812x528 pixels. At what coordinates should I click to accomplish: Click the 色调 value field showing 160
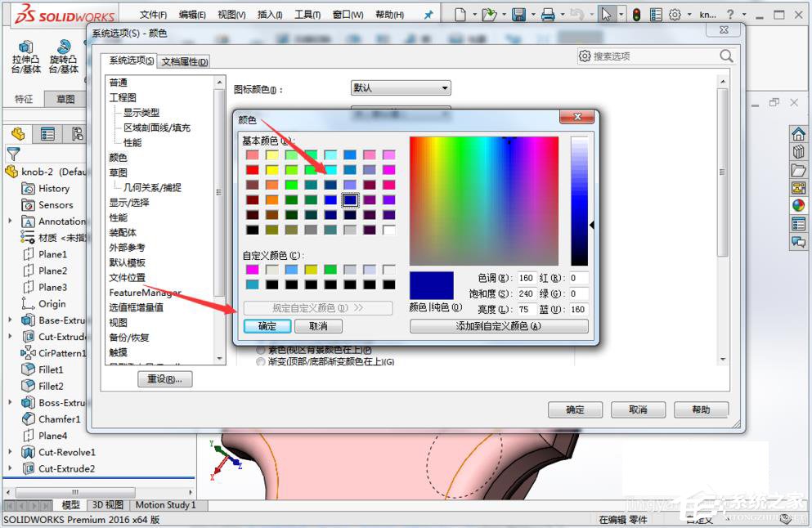click(527, 277)
